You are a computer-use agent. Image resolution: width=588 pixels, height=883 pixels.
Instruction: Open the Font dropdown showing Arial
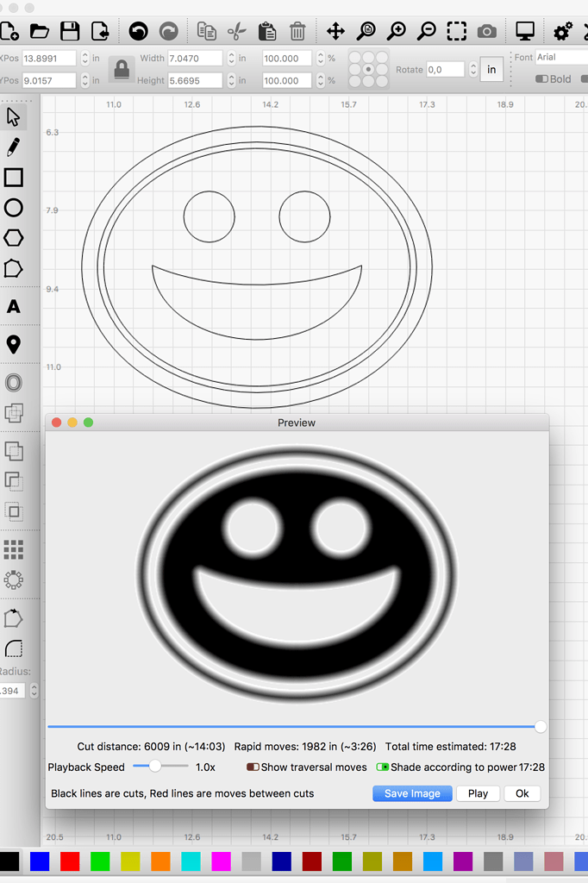561,57
